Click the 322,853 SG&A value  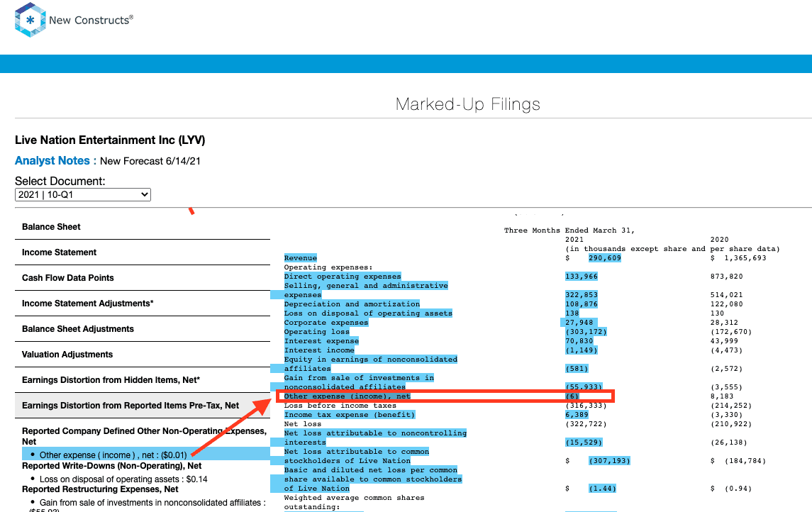pos(581,294)
